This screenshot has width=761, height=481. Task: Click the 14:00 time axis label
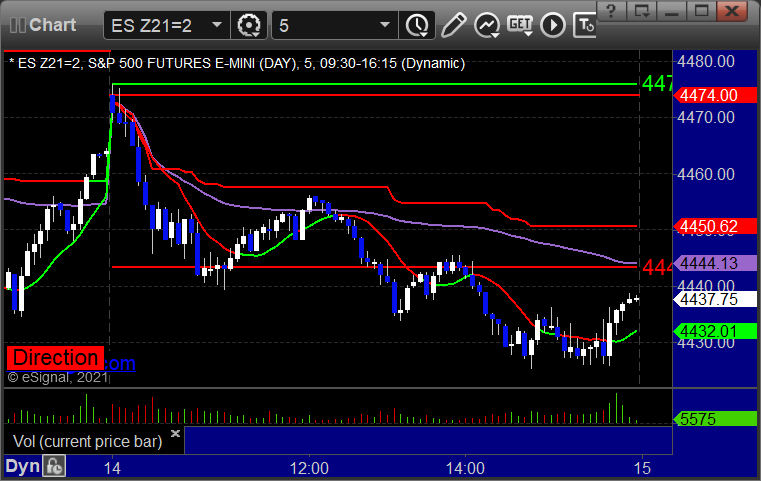pos(465,468)
